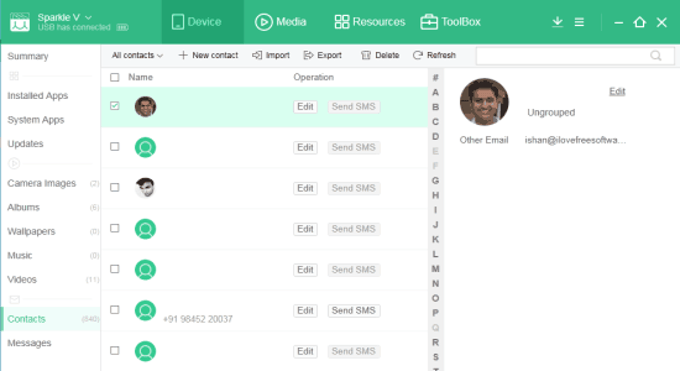Click the Export contacts icon
Screen dimensions: 680x371
click(x=308, y=55)
